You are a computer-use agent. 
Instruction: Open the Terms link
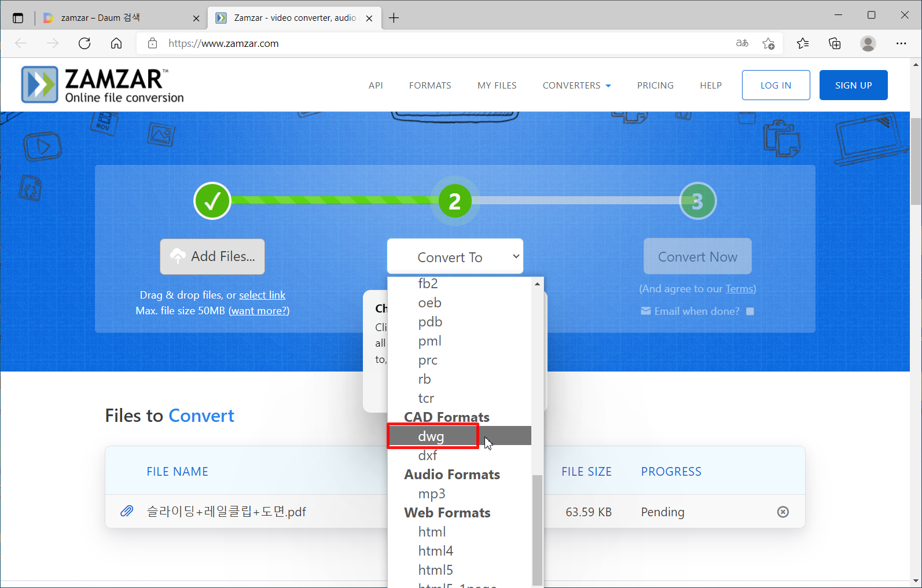[x=740, y=288]
